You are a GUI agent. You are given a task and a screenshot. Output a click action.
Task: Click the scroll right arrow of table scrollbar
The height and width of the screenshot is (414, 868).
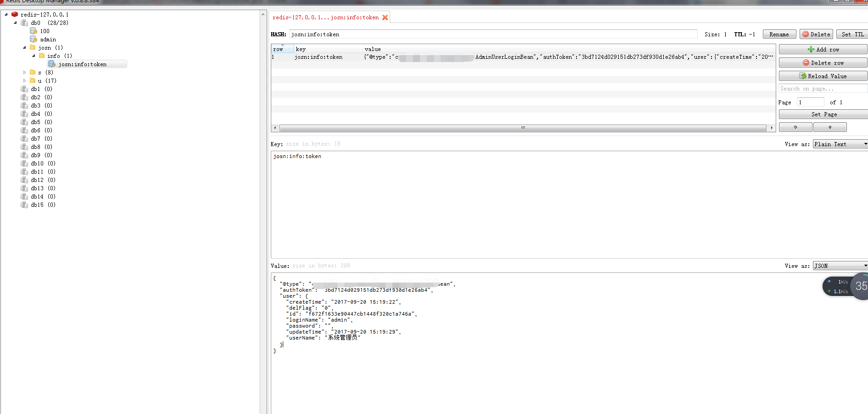(x=772, y=128)
